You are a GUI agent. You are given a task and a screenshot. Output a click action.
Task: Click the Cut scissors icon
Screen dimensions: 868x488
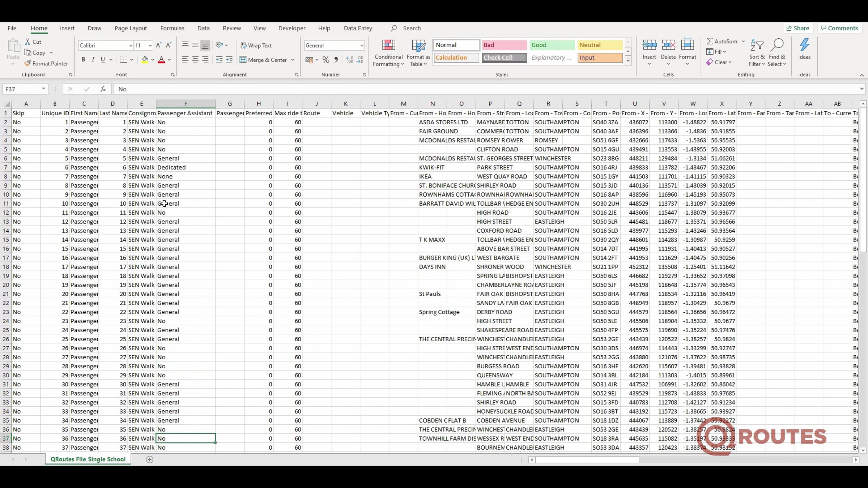[x=27, y=42]
